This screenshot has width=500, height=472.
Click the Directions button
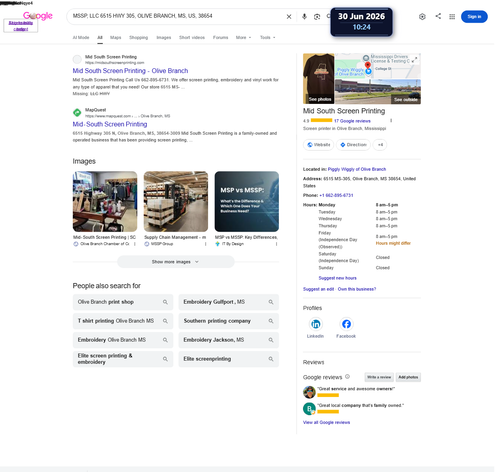[353, 145]
